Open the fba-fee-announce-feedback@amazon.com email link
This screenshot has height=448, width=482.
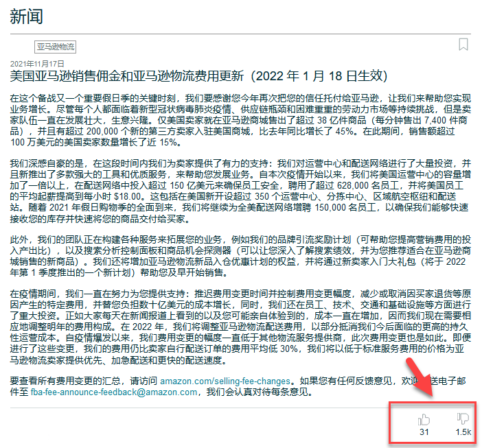(x=114, y=392)
